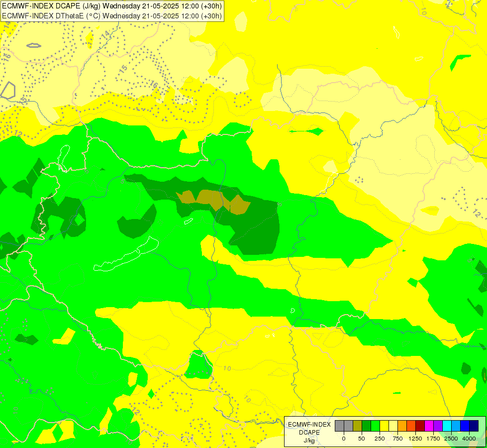Select the olive legend swatch below 50
487x448 pixels.
(358, 426)
